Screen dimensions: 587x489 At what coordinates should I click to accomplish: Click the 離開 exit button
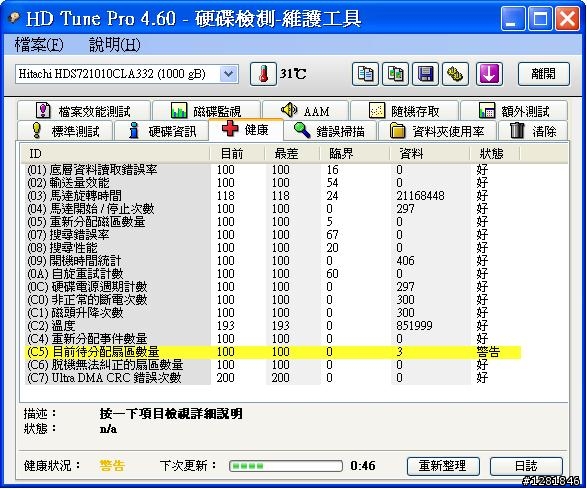pos(544,74)
